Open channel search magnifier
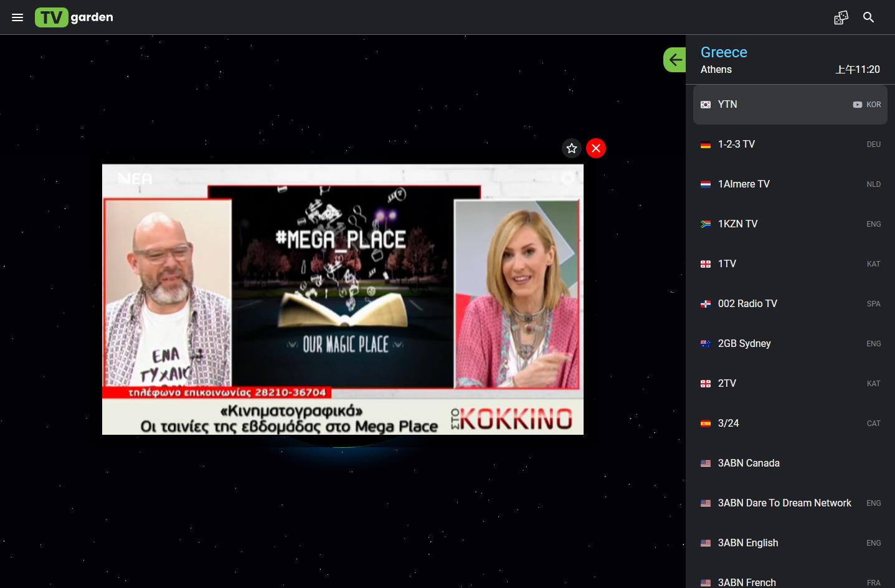Screen dimensions: 895x588 click(x=869, y=17)
